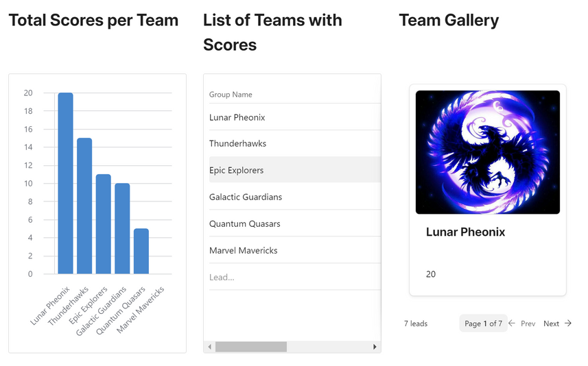The width and height of the screenshot is (588, 366).
Task: Click the Prev pagination button
Action: click(x=522, y=324)
